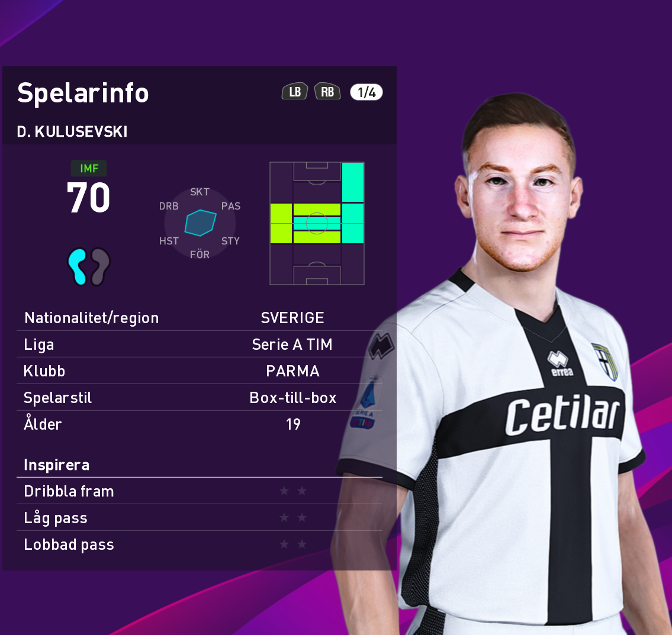
Task: Click the lime left-midfield zone on pitch map
Action: (x=281, y=223)
